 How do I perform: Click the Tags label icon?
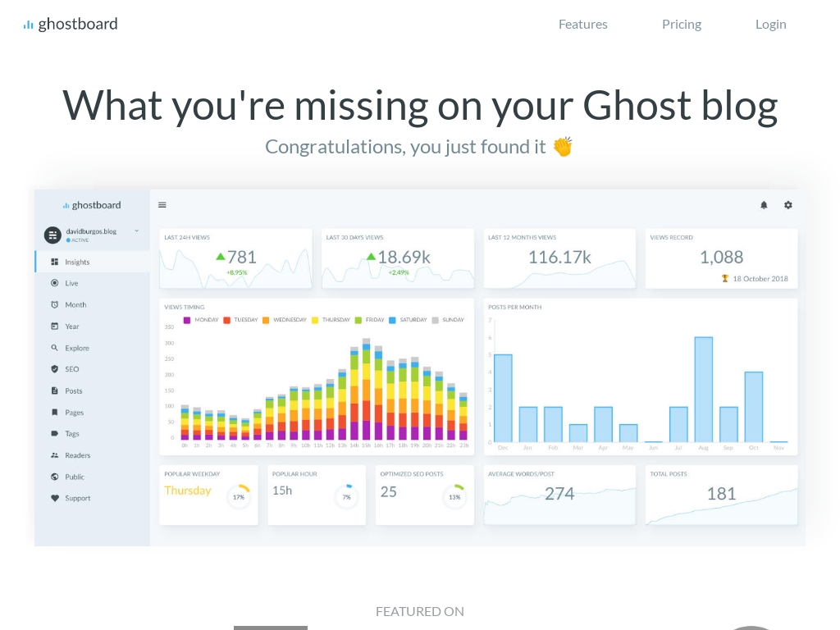pyautogui.click(x=55, y=433)
